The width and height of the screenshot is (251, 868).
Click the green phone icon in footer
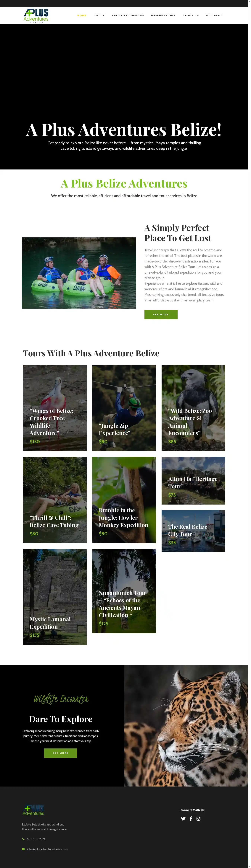click(x=23, y=839)
